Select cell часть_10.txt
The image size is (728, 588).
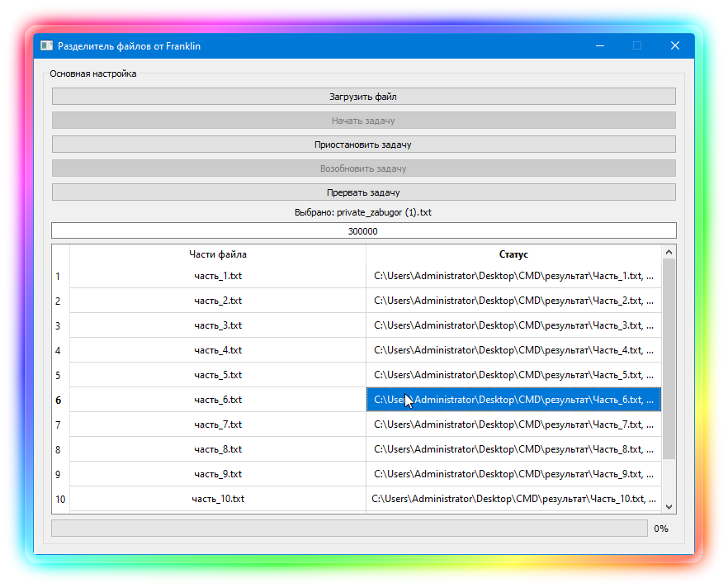point(218,499)
